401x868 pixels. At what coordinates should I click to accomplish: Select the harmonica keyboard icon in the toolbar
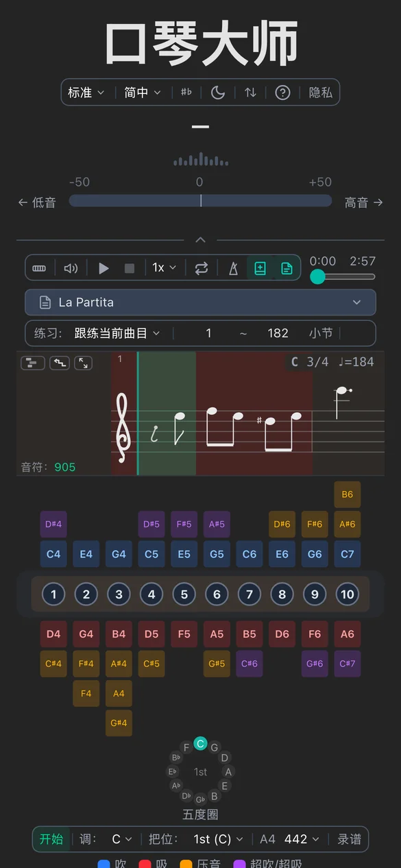(x=39, y=268)
